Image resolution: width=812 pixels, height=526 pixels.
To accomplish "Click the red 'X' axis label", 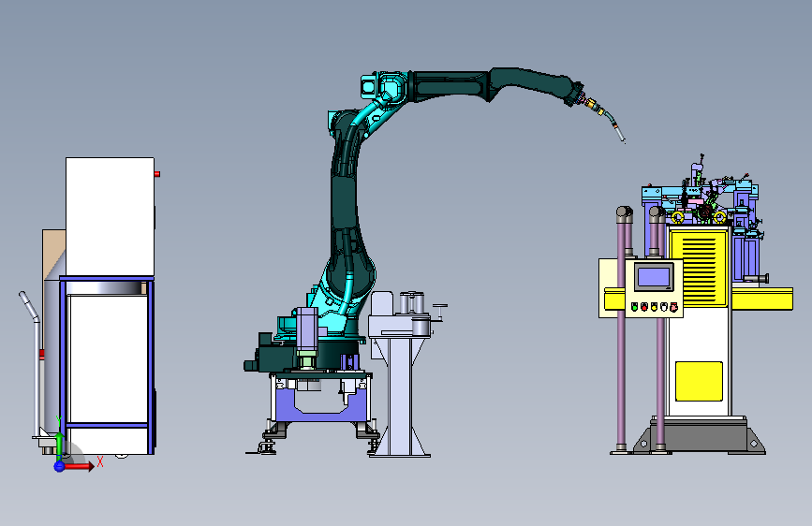I will [x=100, y=461].
